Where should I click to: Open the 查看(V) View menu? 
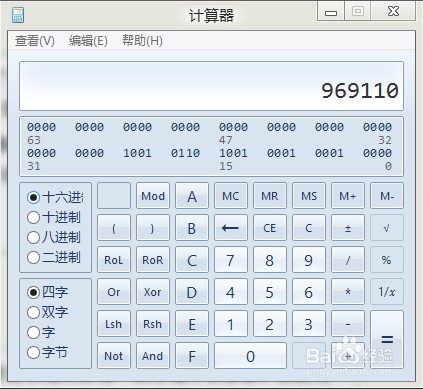click(35, 41)
